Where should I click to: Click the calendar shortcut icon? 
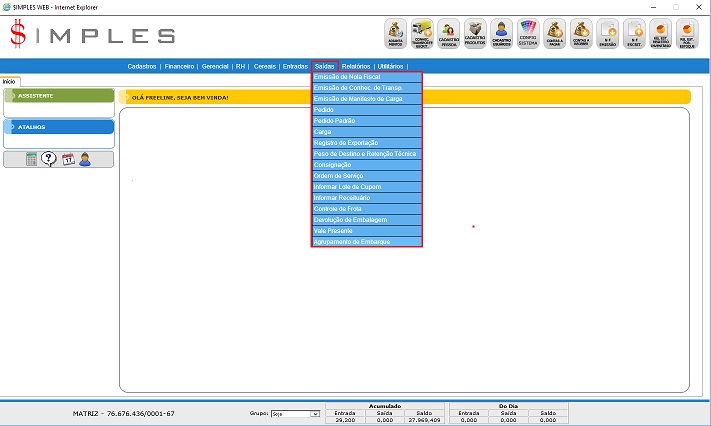tap(68, 159)
